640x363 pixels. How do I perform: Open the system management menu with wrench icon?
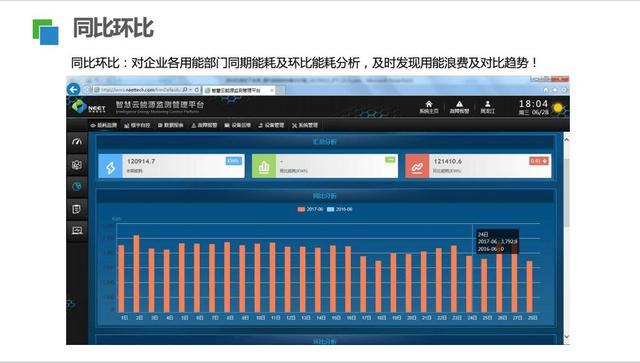click(x=305, y=125)
